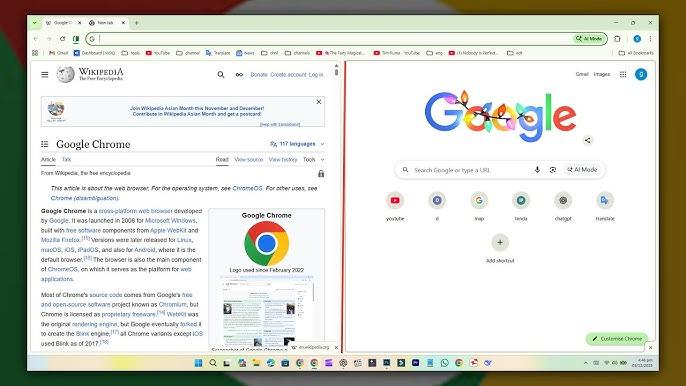Close the en.wikipedia.org split view chip
The height and width of the screenshot is (386, 686).
336,347
